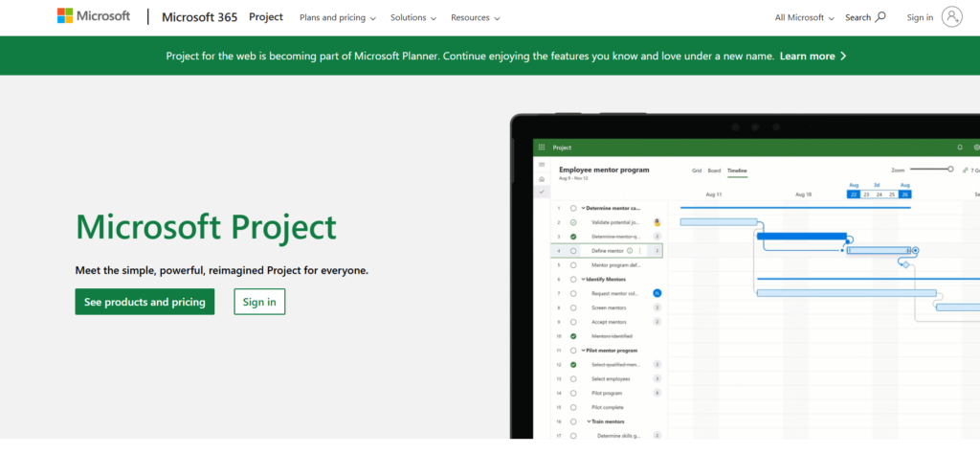The image size is (980, 455).
Task: Click the light blue Gantt bar for Request mentor vol...
Action: [x=846, y=293]
